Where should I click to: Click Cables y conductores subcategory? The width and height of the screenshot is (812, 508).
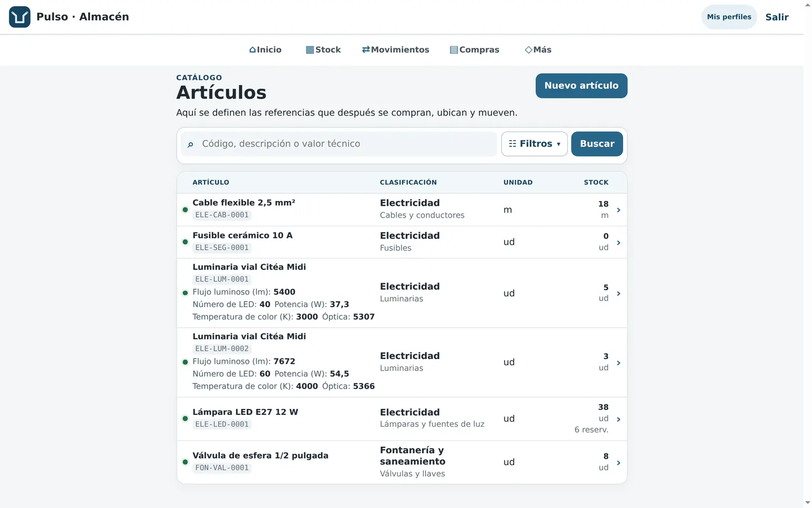[x=422, y=215]
